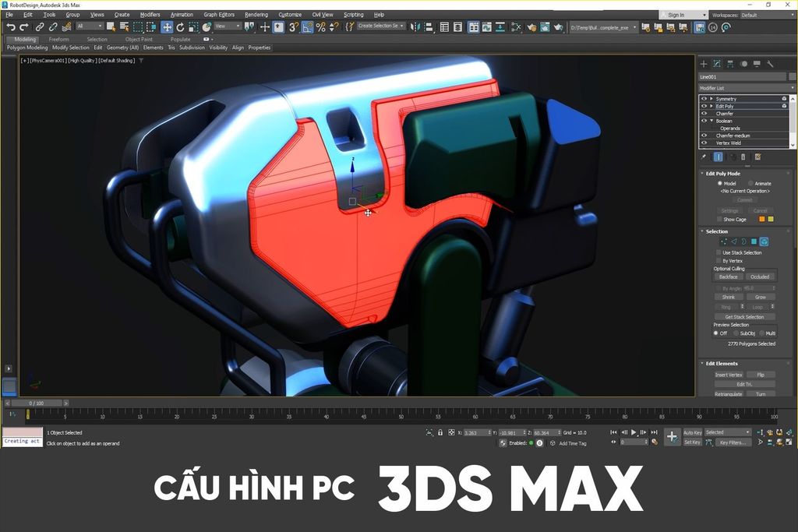Viewport: 798px width, 532px height.
Task: Open the Workspaces Default dropdown
Action: coord(767,15)
